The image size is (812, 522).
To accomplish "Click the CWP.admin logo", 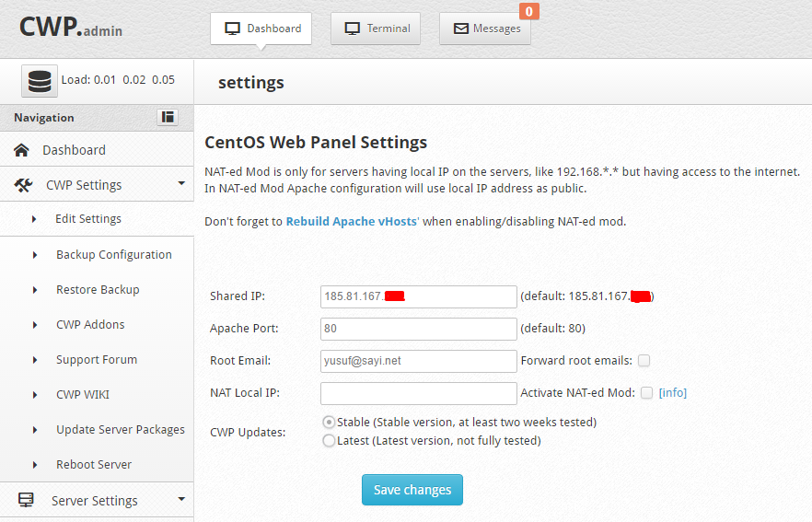I will tap(71, 27).
